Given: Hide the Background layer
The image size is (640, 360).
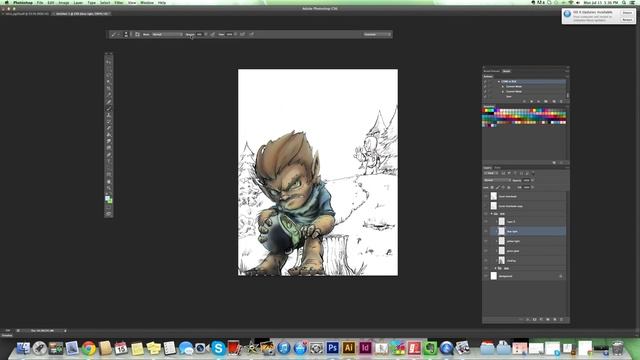Looking at the screenshot, I should [486, 276].
